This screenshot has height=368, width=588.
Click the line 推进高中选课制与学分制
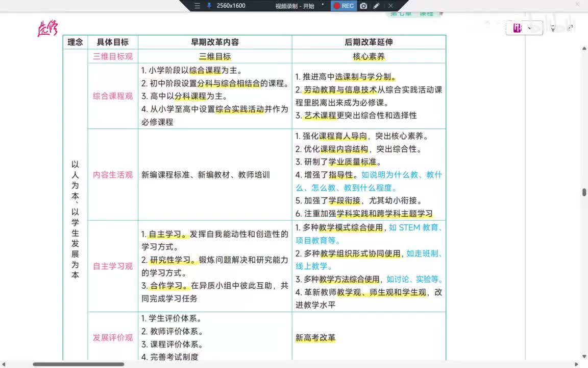point(346,77)
